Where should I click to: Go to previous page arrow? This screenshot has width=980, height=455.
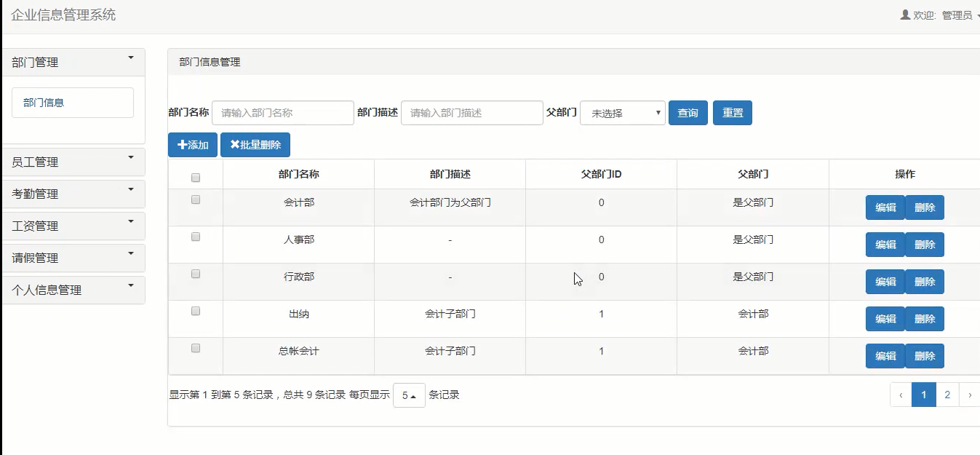pyautogui.click(x=901, y=395)
